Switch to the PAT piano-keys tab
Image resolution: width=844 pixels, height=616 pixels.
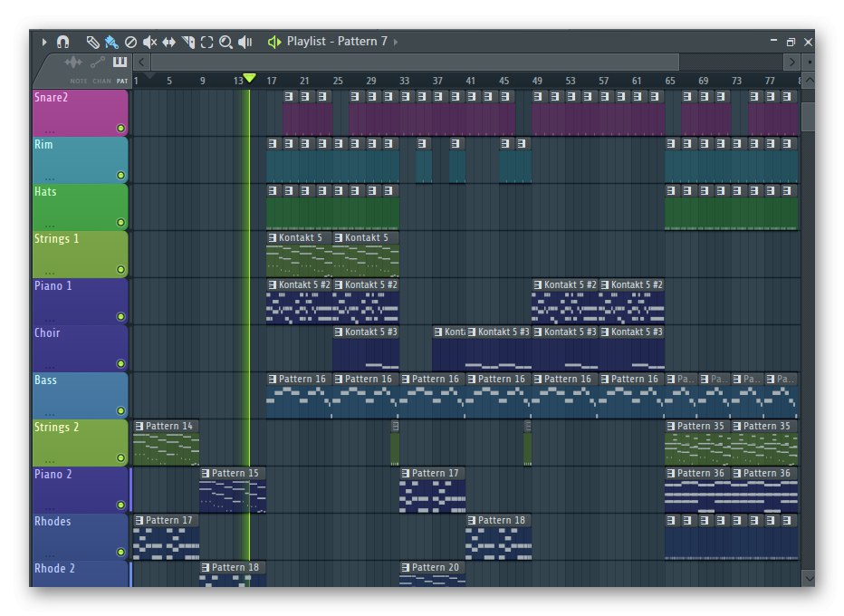120,63
